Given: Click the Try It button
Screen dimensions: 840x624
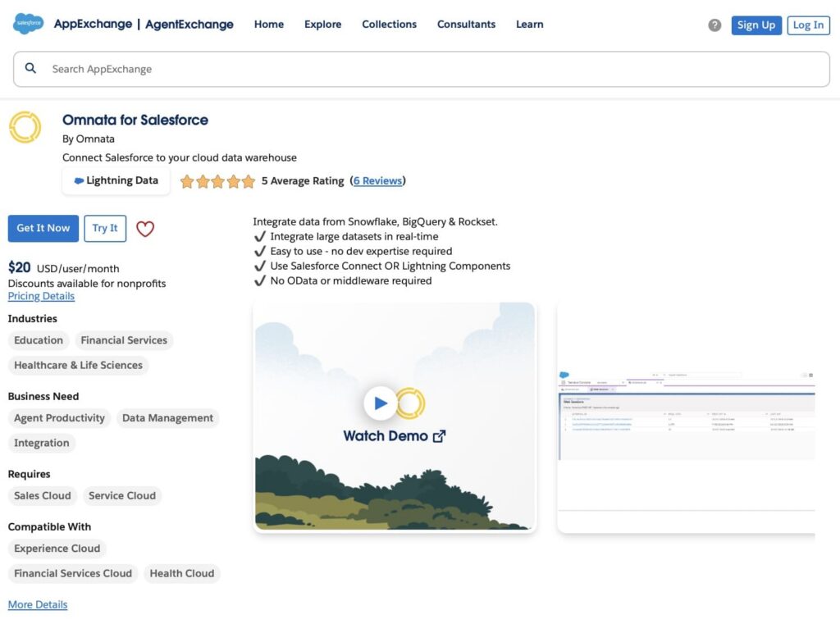Looking at the screenshot, I should tap(105, 229).
